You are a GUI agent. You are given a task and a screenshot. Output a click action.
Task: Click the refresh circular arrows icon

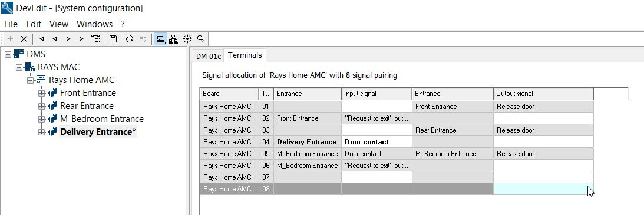tap(130, 39)
